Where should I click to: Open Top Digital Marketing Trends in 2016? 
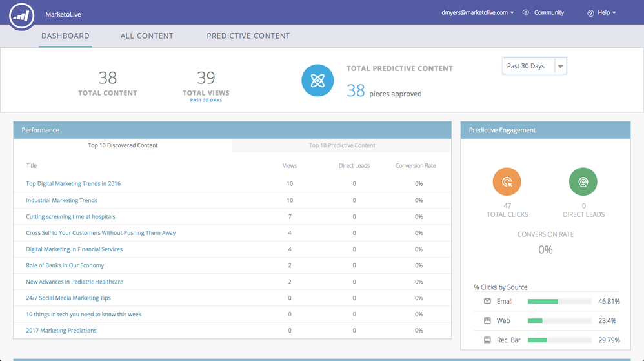73,184
